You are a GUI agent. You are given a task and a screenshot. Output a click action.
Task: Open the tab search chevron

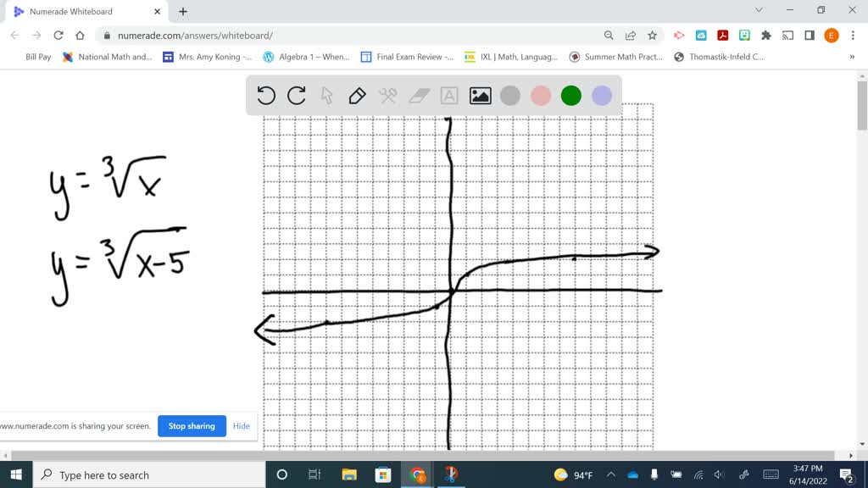coord(759,10)
